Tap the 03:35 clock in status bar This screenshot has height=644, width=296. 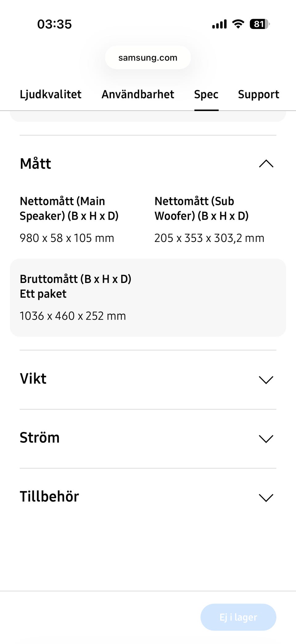tap(55, 24)
